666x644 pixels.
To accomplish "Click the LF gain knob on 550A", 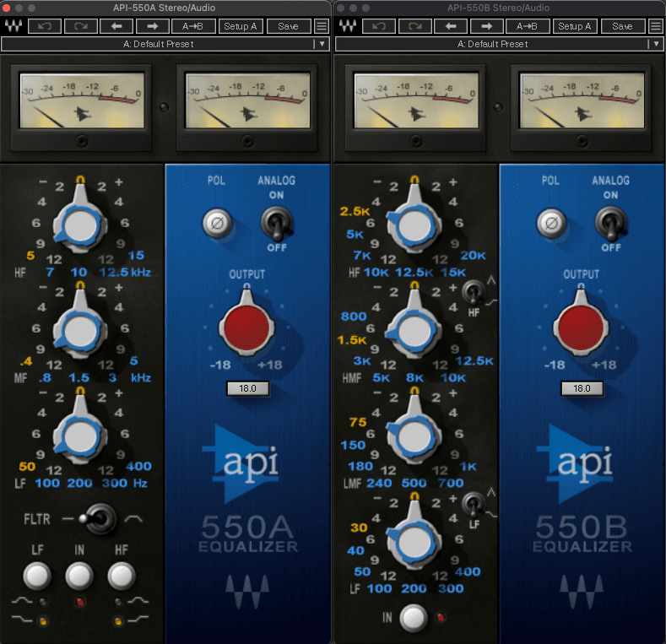I will [x=80, y=436].
